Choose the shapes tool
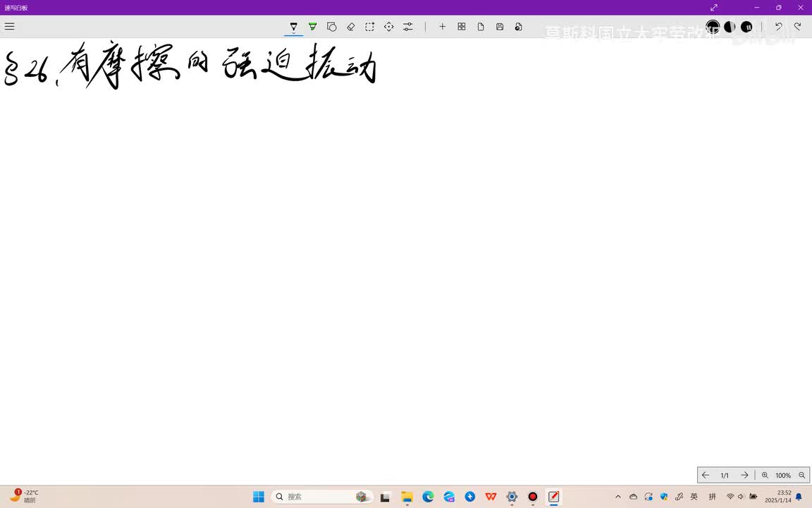The height and width of the screenshot is (508, 812). [x=332, y=26]
